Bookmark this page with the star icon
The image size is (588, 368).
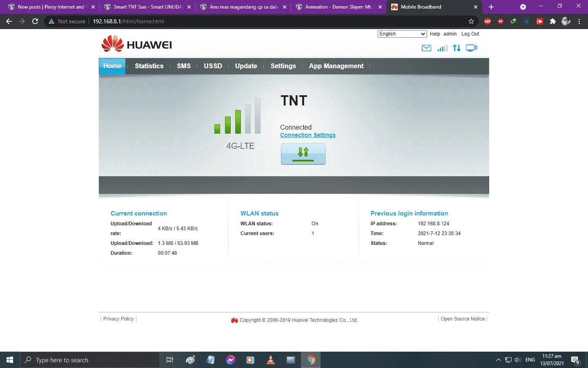click(471, 21)
